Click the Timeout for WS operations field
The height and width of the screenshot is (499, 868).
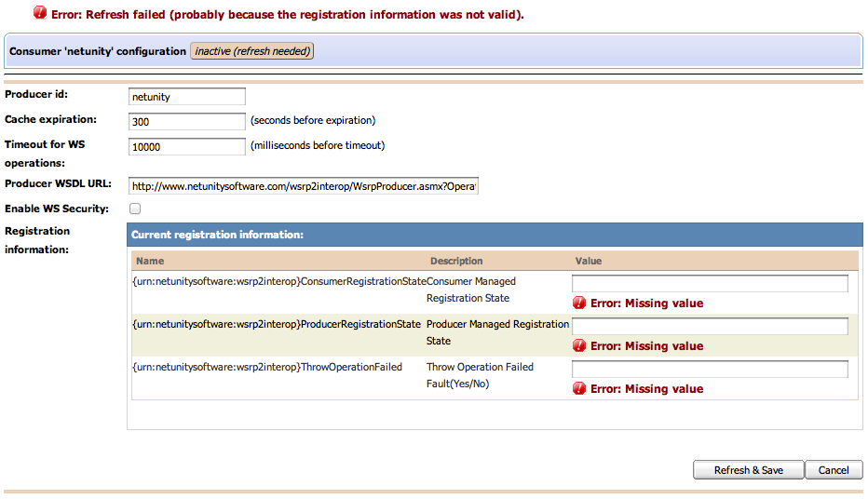coord(186,146)
